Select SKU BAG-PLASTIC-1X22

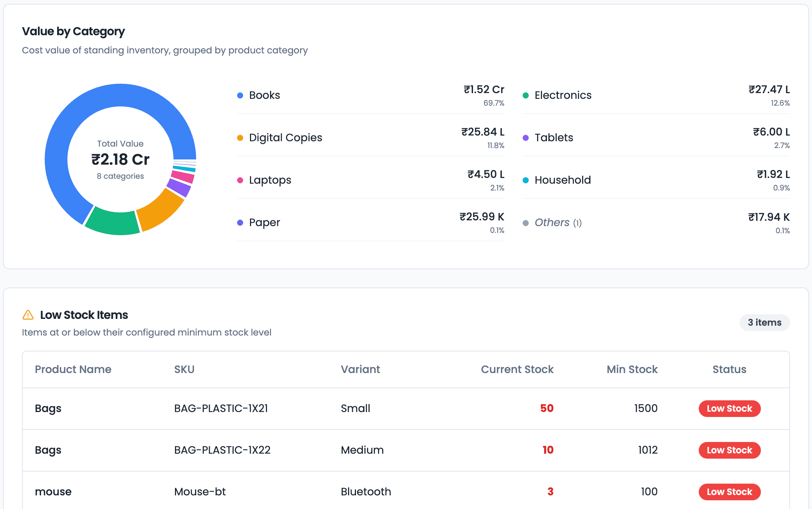pyautogui.click(x=222, y=450)
